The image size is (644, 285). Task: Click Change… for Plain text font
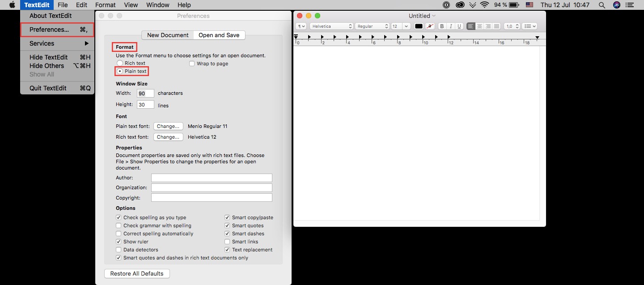[168, 126]
